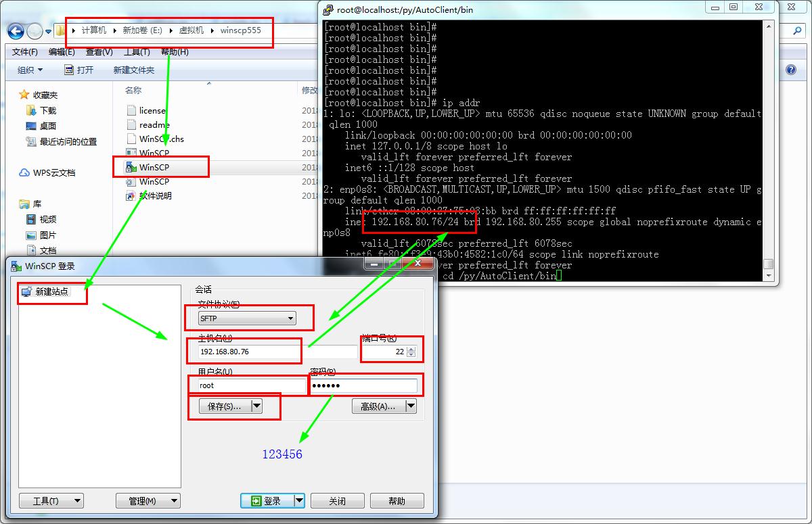
Task: Click the 保存(S)... button
Action: (x=225, y=406)
